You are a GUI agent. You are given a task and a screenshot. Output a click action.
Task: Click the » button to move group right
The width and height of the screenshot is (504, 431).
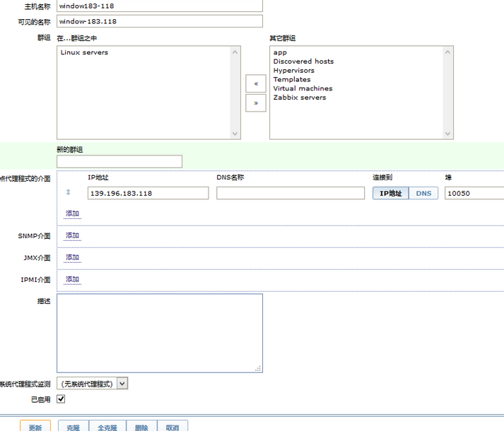[x=255, y=103]
